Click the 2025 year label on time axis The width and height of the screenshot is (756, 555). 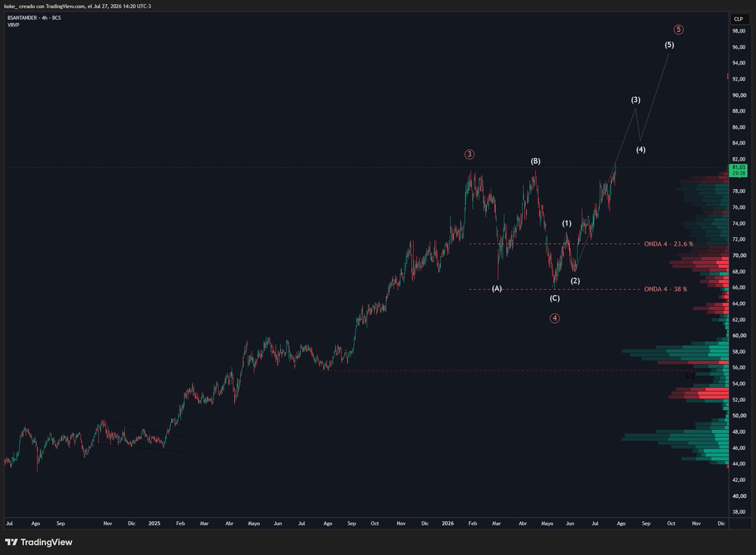155,523
